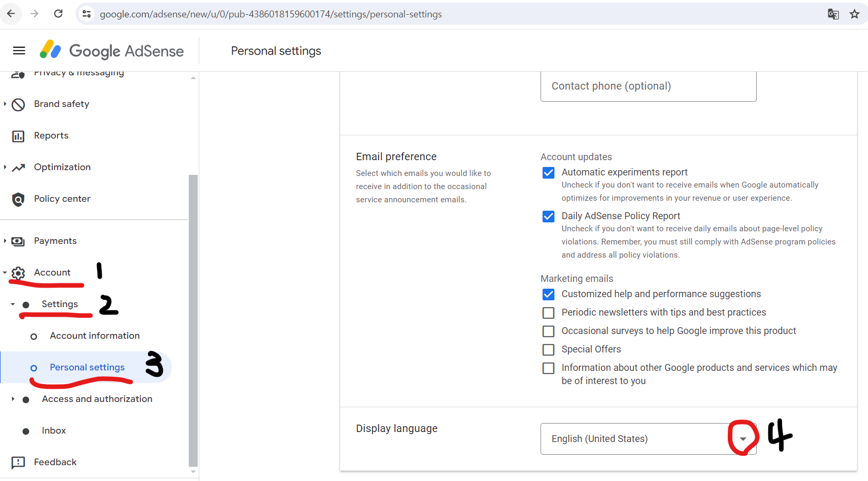Click the Optimization trend icon
The image size is (868, 481).
(18, 168)
